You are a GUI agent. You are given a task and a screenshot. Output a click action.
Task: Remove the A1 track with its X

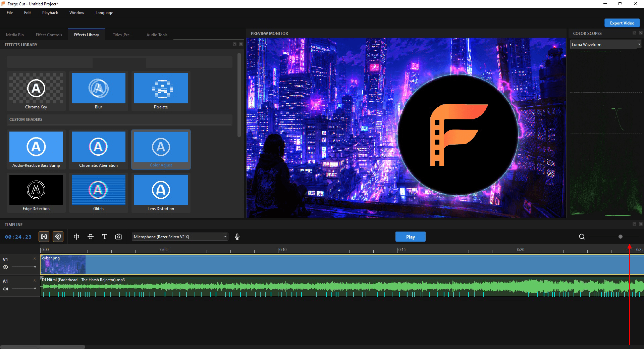tap(35, 280)
